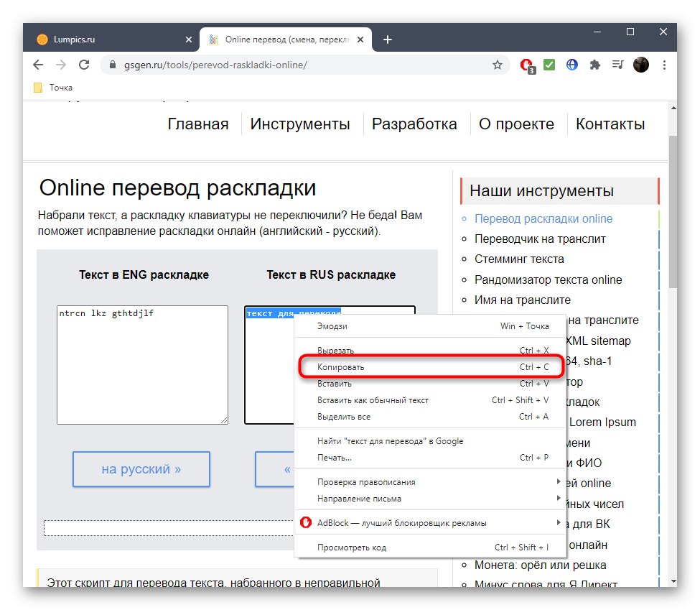Expand the Направление письма submenu
Viewport: 700px width, 610px height.
[x=430, y=499]
